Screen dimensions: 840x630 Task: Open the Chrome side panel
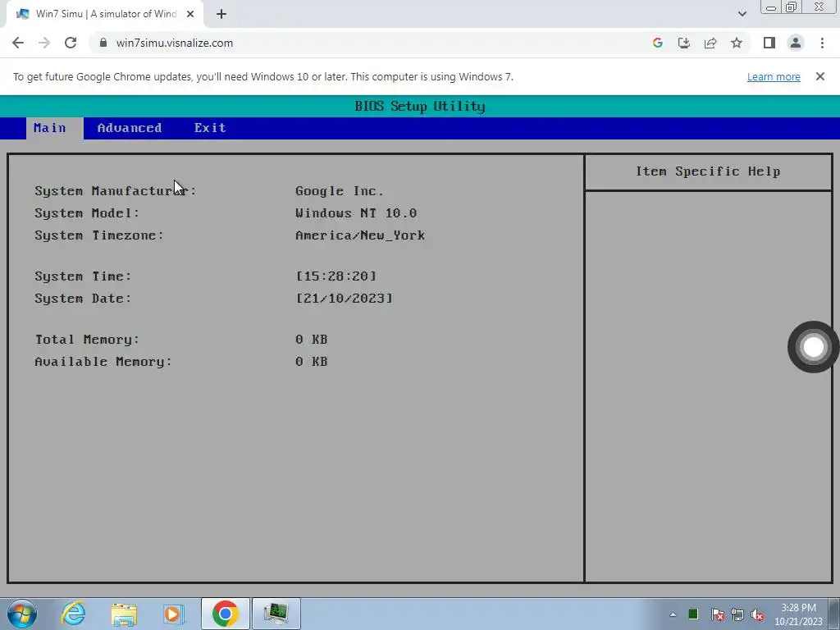point(769,43)
